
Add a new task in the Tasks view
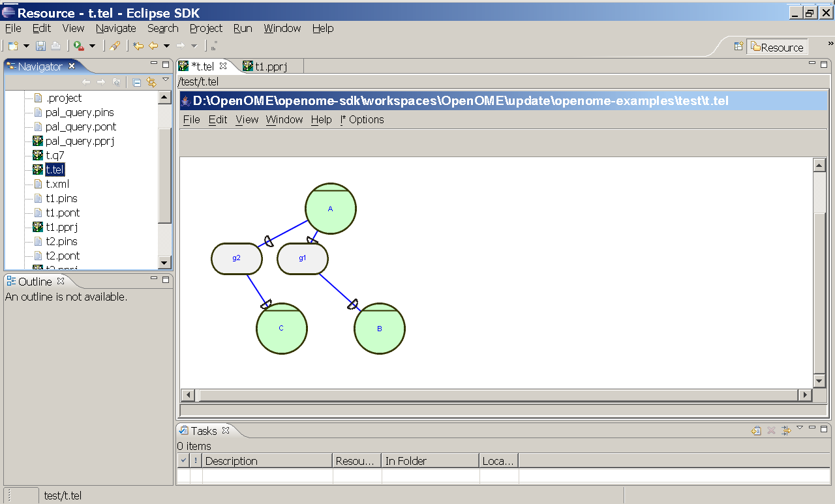[756, 430]
